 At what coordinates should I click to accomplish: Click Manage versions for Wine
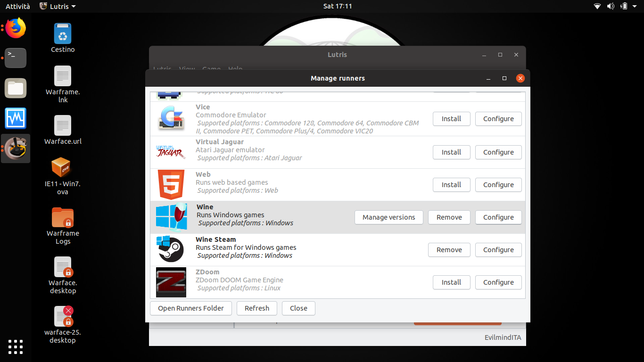(389, 217)
